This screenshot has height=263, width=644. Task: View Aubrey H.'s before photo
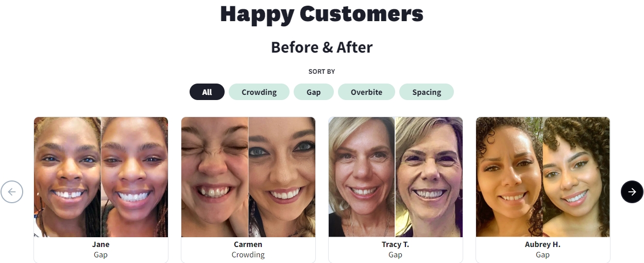point(509,177)
